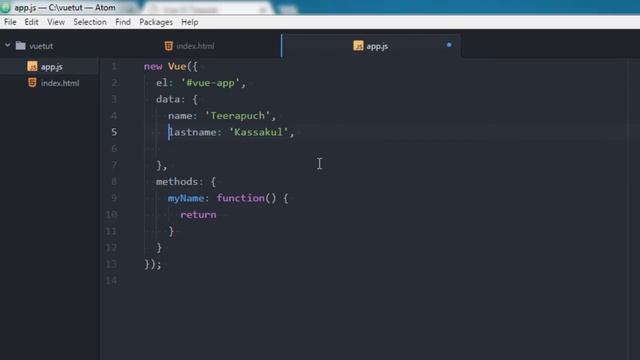Image resolution: width=640 pixels, height=360 pixels.
Task: Click the modified dot on app.js tab
Action: [449, 45]
